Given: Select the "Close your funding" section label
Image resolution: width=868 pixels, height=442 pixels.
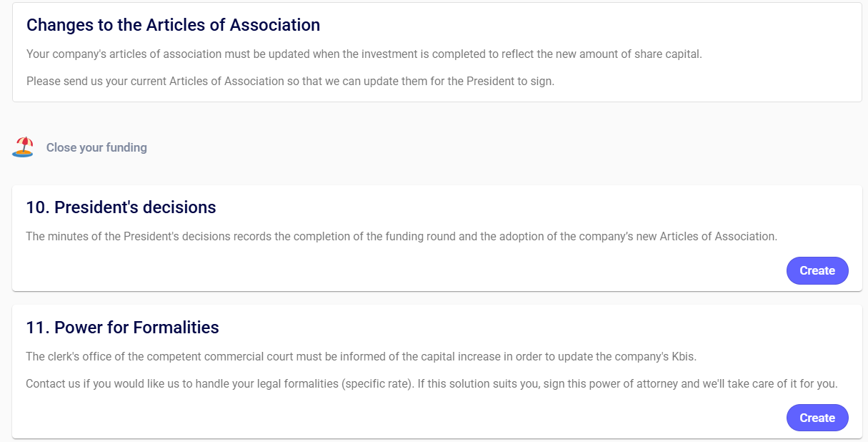Looking at the screenshot, I should pos(96,147).
